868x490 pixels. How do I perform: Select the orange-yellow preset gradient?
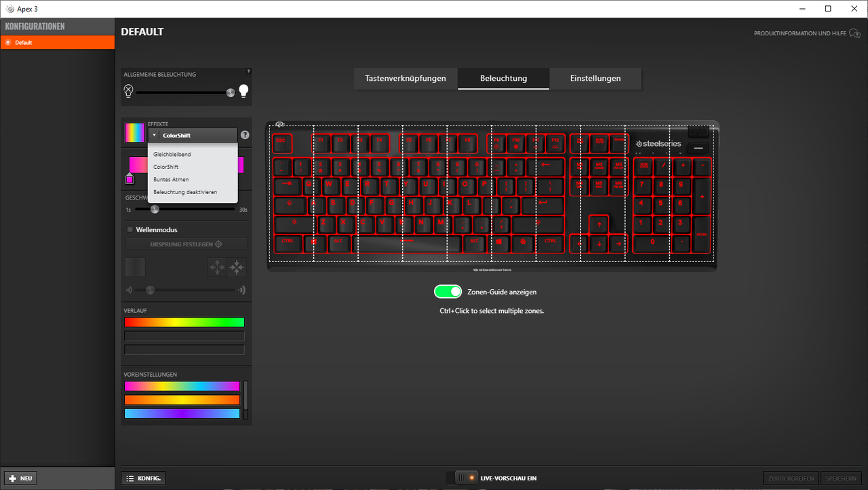[182, 400]
